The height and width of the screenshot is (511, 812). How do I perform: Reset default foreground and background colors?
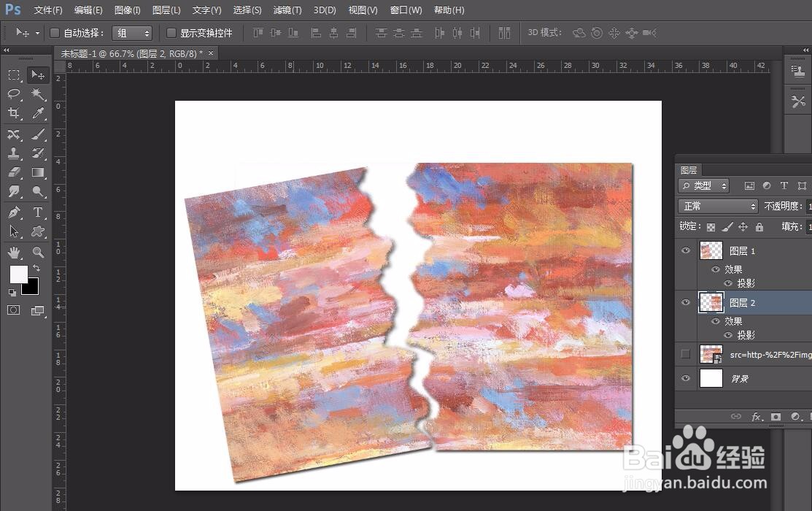pyautogui.click(x=12, y=293)
